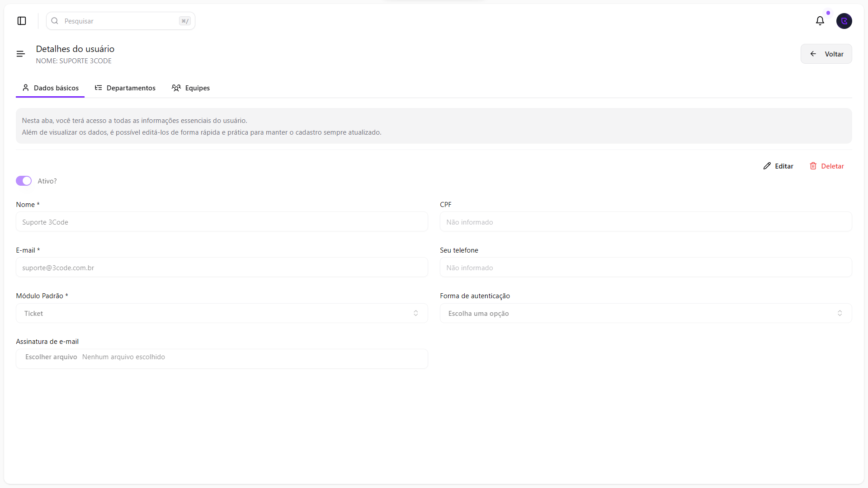Click the CPF input field
Viewport: 868px width, 488px height.
tap(646, 222)
